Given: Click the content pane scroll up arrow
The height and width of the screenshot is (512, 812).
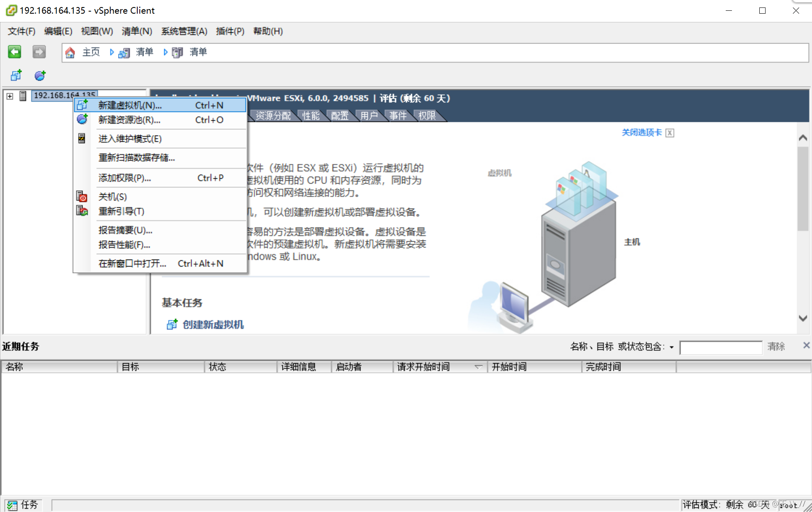Looking at the screenshot, I should point(803,138).
